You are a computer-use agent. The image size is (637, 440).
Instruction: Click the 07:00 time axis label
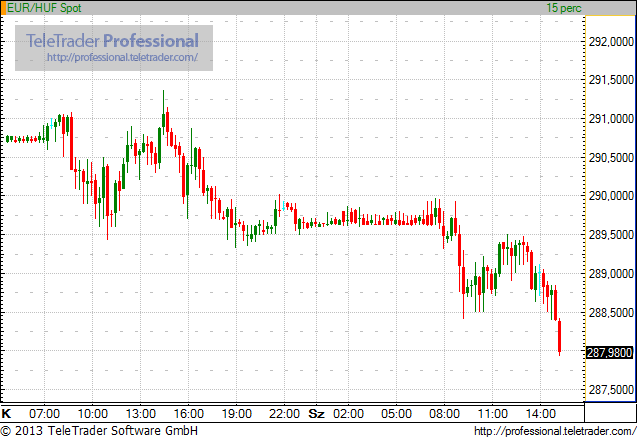[x=44, y=414]
